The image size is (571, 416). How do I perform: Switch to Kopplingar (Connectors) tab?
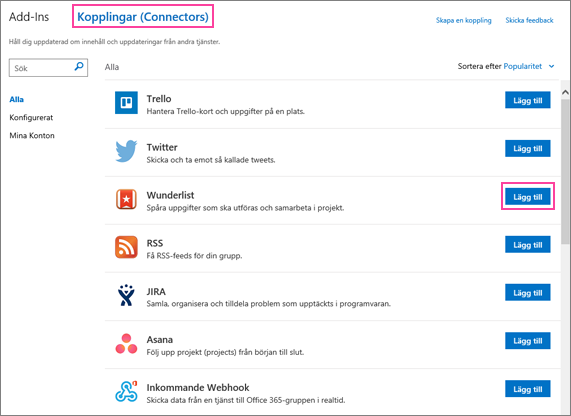pyautogui.click(x=143, y=17)
